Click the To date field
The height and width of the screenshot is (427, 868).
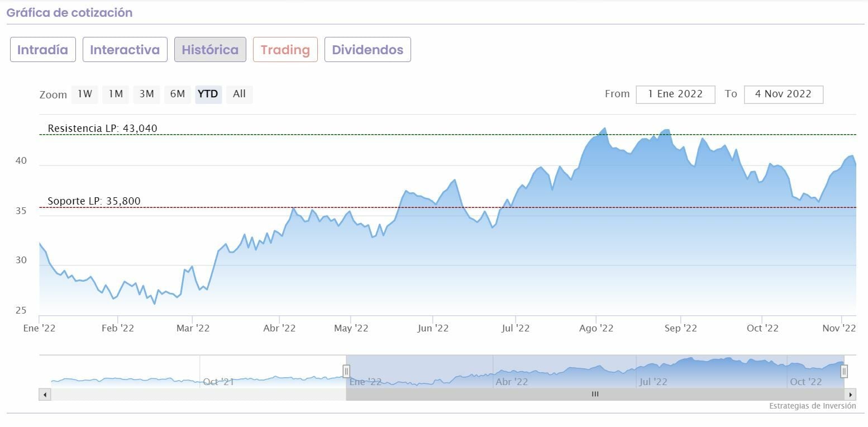click(x=783, y=94)
